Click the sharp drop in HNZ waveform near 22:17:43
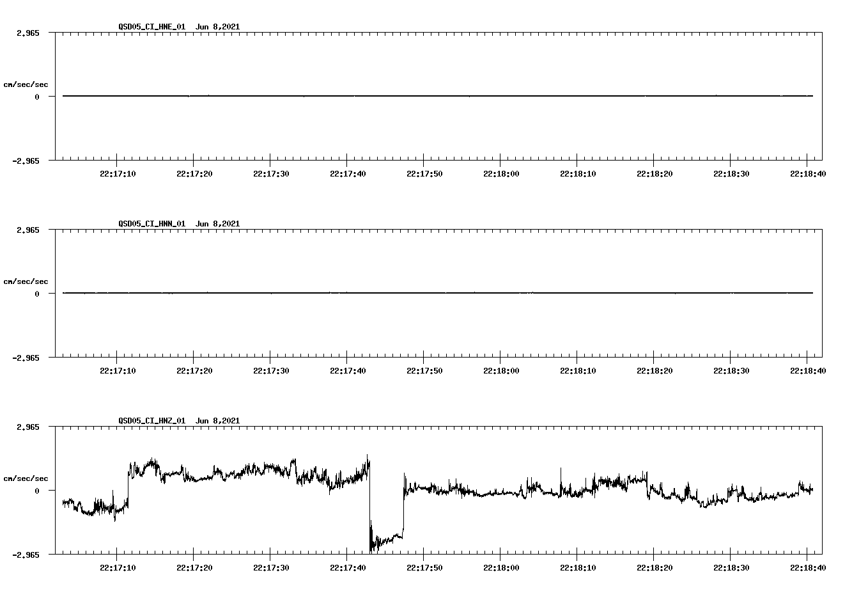868x591 pixels. point(369,505)
